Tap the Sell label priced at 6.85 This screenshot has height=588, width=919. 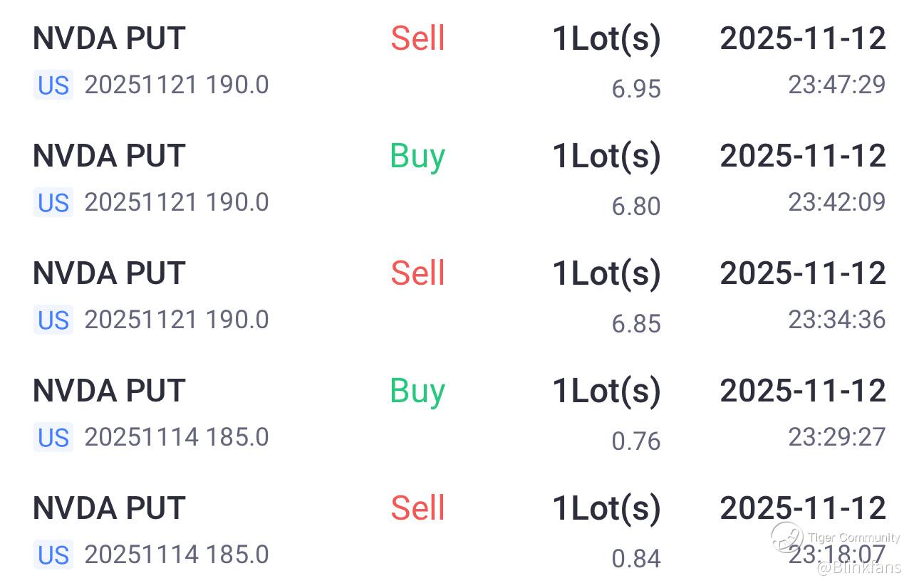417,273
